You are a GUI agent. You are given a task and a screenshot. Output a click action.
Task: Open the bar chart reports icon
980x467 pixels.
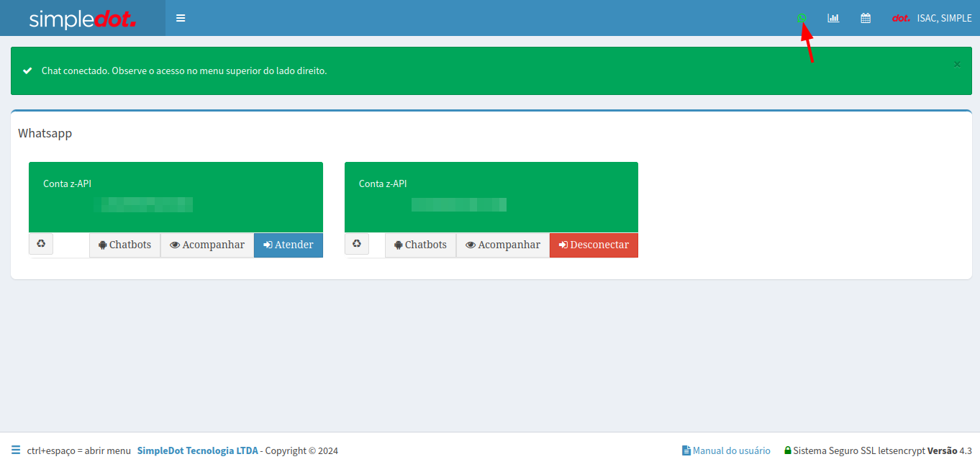tap(833, 18)
